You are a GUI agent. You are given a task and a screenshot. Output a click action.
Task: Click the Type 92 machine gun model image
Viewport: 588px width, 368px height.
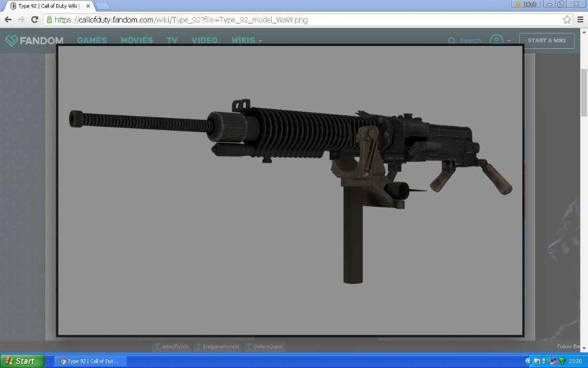click(290, 190)
